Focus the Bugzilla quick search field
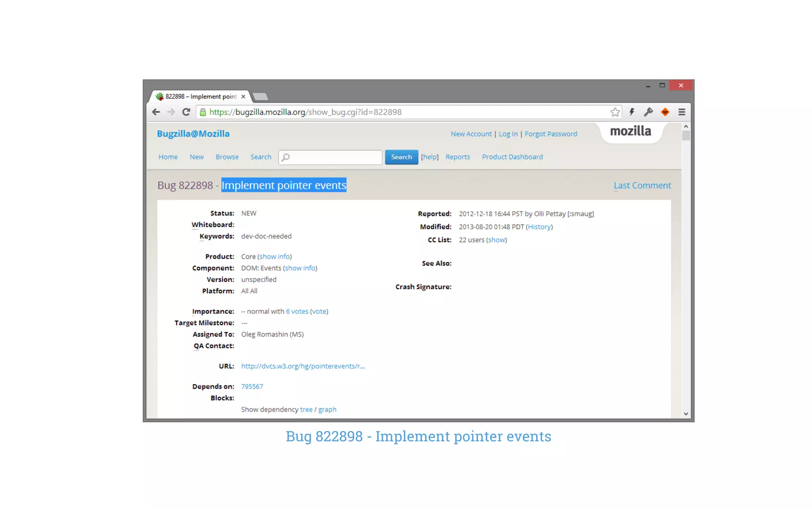The width and height of the screenshot is (812, 508). tap(330, 157)
